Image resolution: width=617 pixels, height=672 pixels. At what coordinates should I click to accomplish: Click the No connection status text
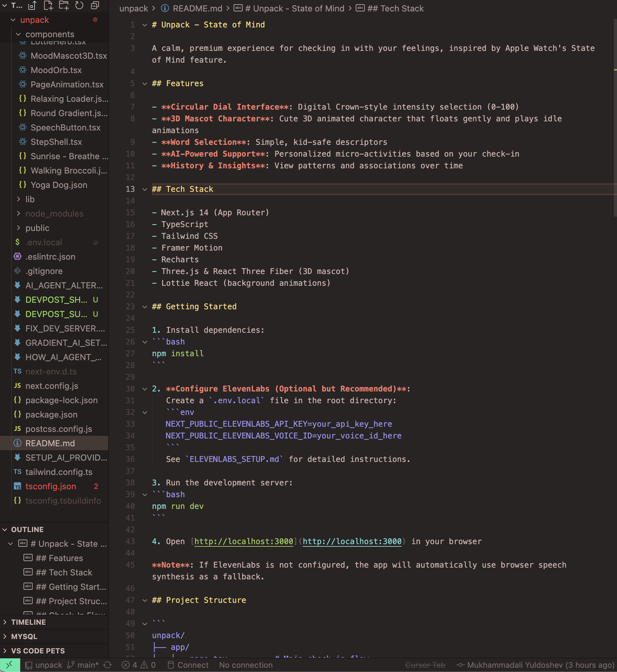pos(246,665)
